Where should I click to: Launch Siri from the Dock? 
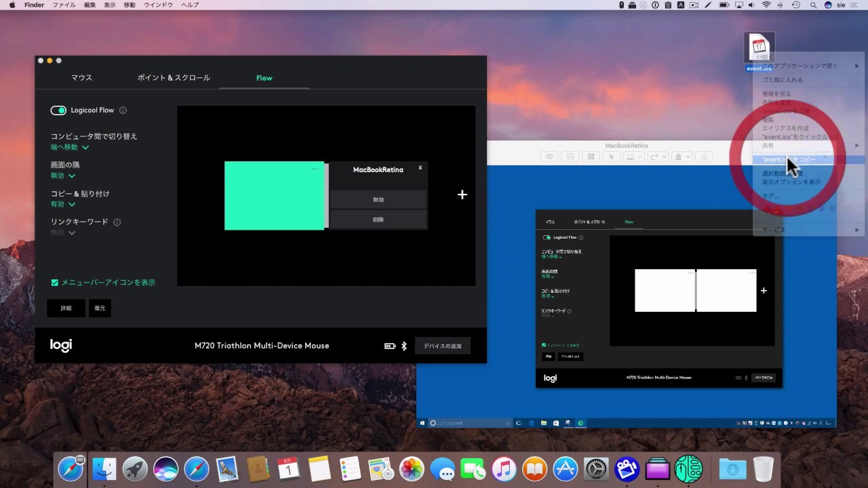tap(165, 468)
